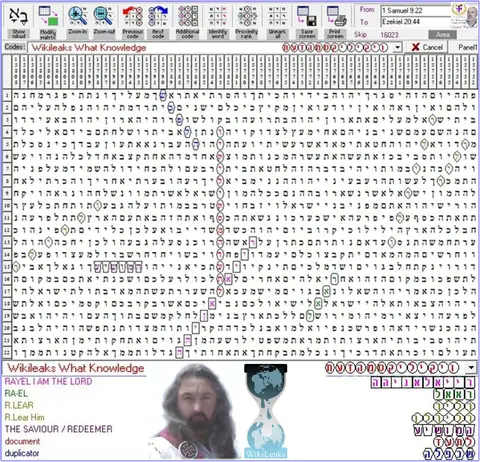Save screen using the disk icon
Screen dimensions: 480x462
click(x=307, y=21)
